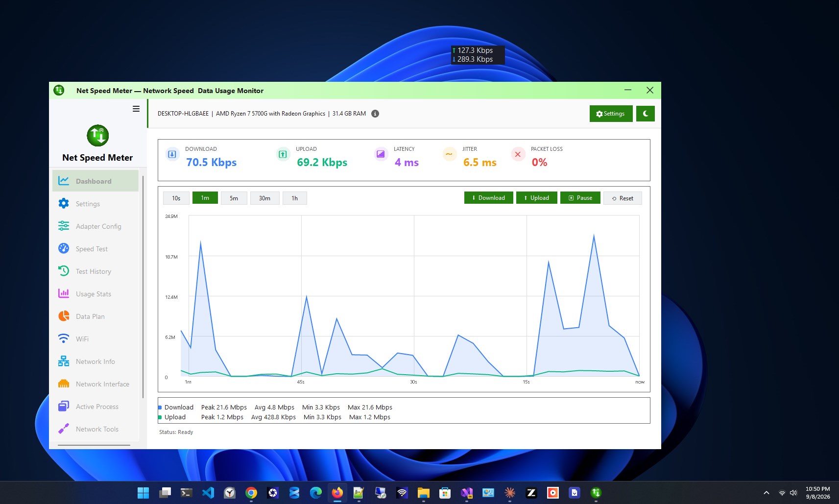Click the Settings gear icon in sidebar

point(64,204)
